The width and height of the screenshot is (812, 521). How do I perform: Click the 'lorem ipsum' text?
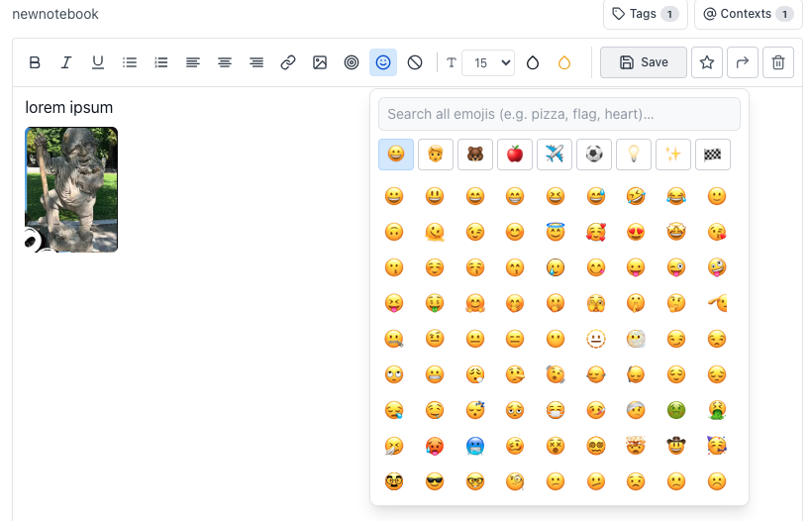coord(69,107)
